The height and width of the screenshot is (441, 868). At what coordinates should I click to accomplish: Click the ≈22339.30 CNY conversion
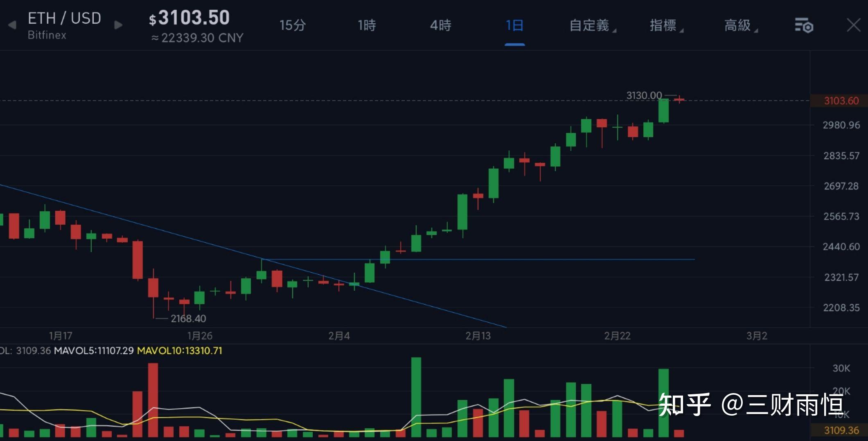[197, 38]
